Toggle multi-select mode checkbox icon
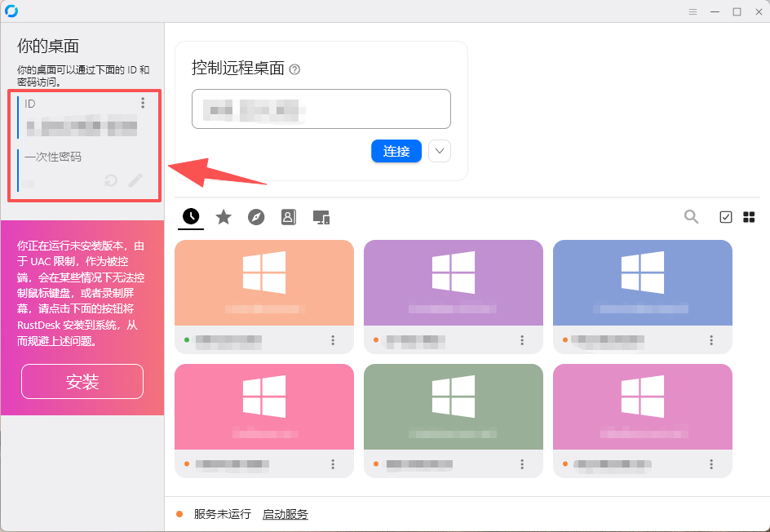Viewport: 770px width, 532px height. [725, 217]
